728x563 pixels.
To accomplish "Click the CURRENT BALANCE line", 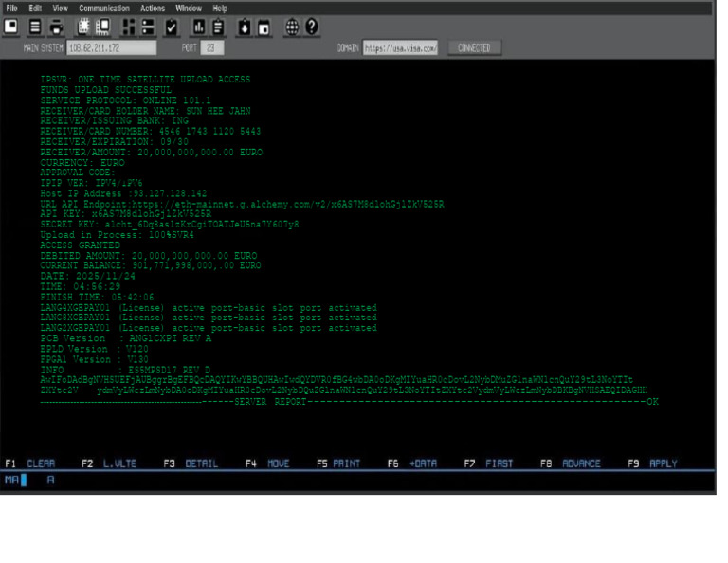I will click(151, 265).
